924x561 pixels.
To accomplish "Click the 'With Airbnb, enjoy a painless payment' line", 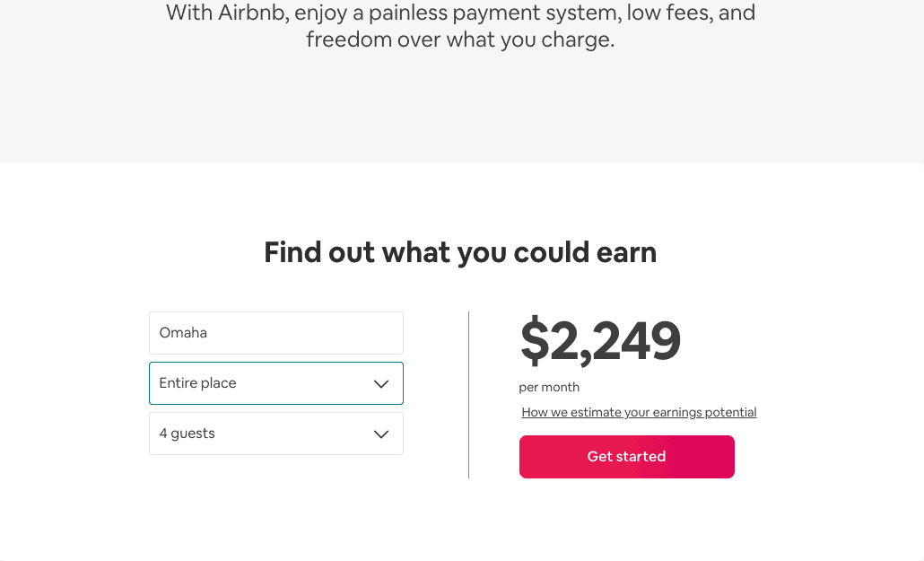I will tap(460, 13).
